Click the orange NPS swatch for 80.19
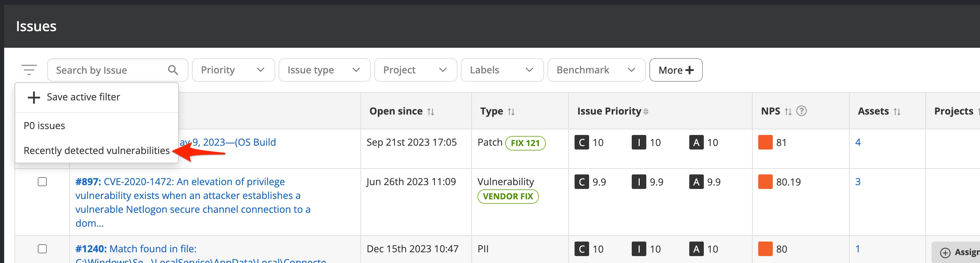 [765, 182]
